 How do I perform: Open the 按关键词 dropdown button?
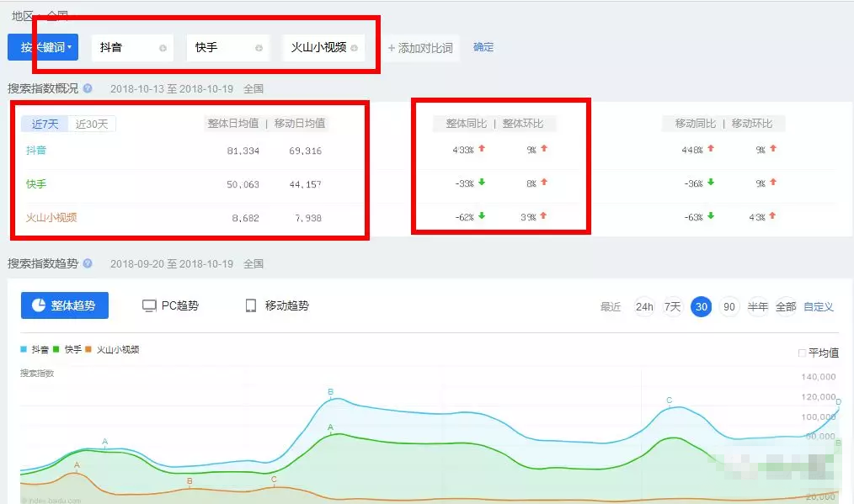coord(43,47)
